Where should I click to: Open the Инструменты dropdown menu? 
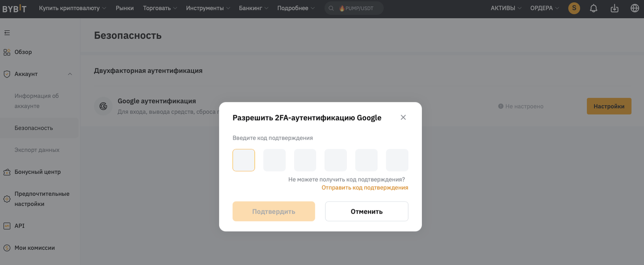pos(208,8)
